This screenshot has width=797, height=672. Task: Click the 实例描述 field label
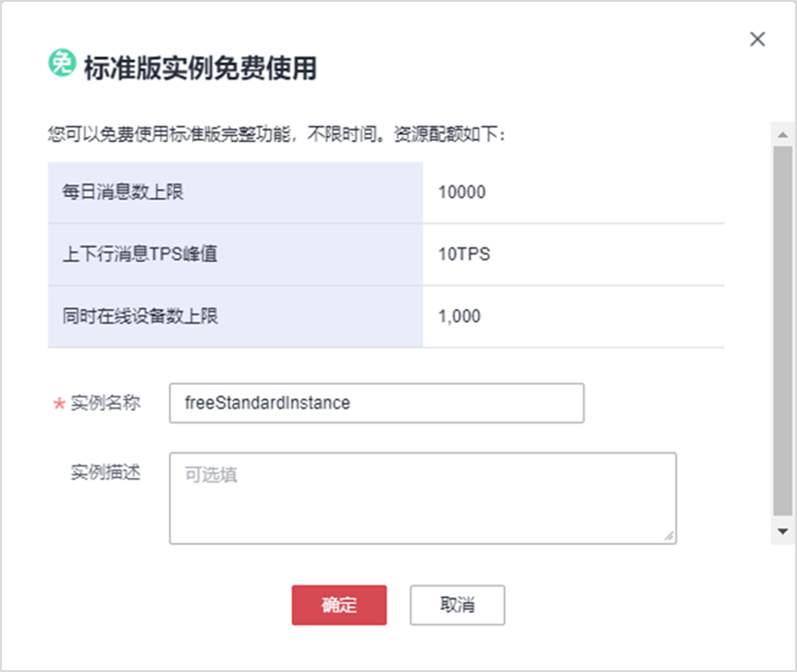pos(106,472)
